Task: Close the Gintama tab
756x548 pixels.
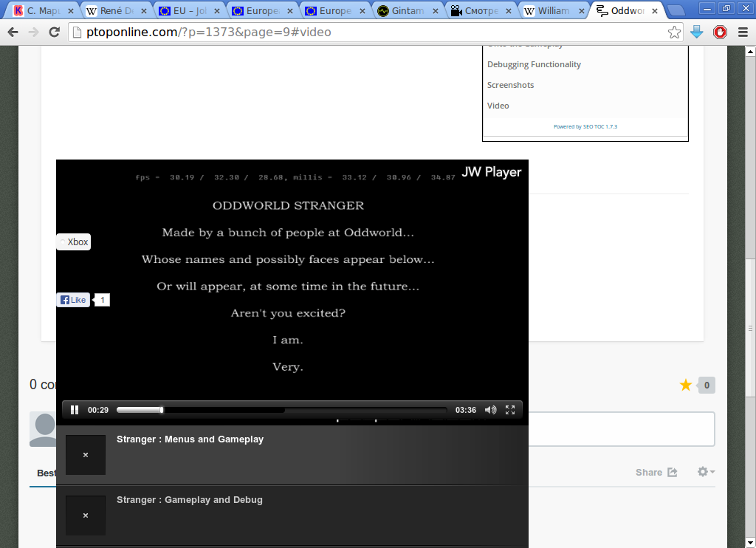Action: pyautogui.click(x=436, y=10)
